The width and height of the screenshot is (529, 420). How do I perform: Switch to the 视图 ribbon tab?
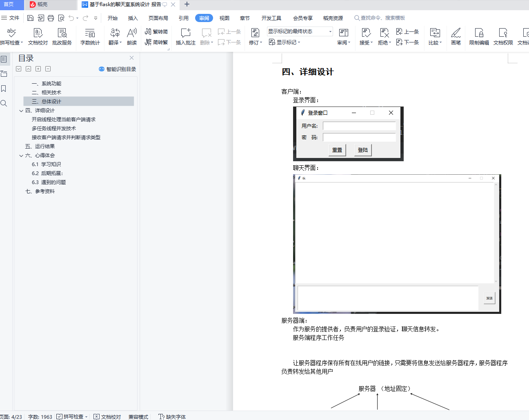pos(224,18)
